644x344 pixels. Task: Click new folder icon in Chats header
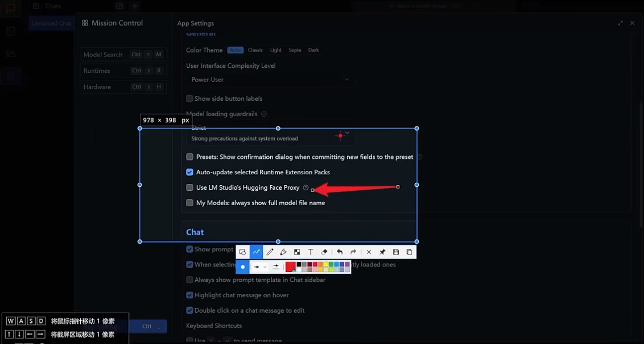[x=119, y=6]
